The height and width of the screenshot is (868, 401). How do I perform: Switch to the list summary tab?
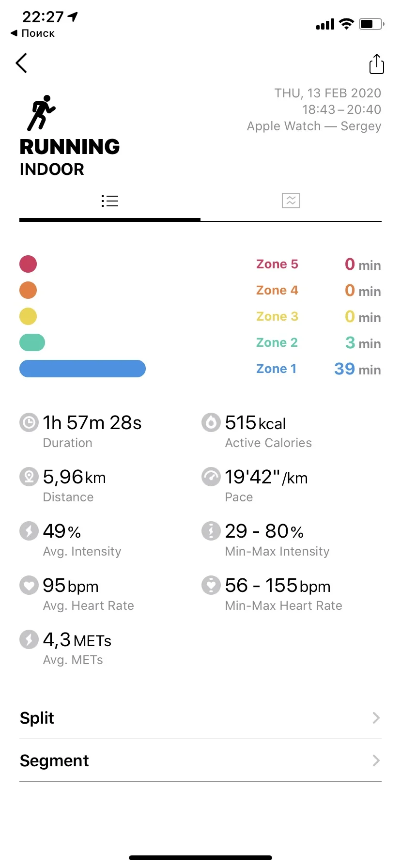click(x=110, y=201)
